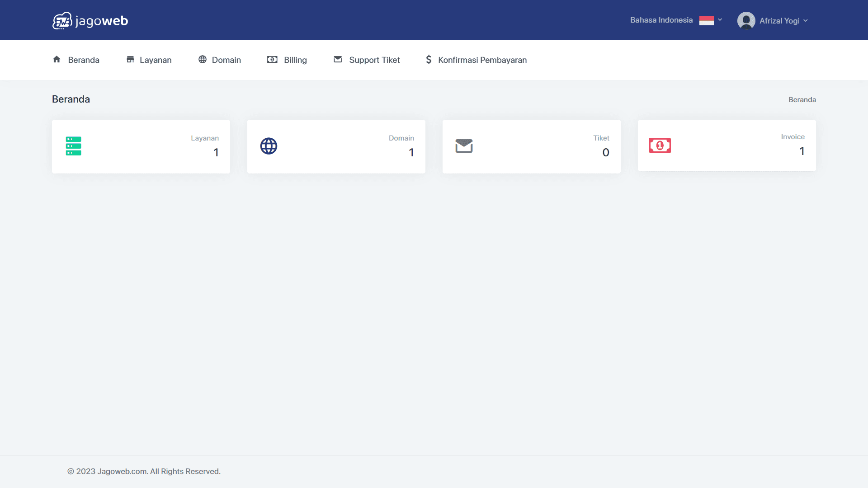Click the gray envelope icon in Tiket card
Screen dimensions: 868x488
464,146
